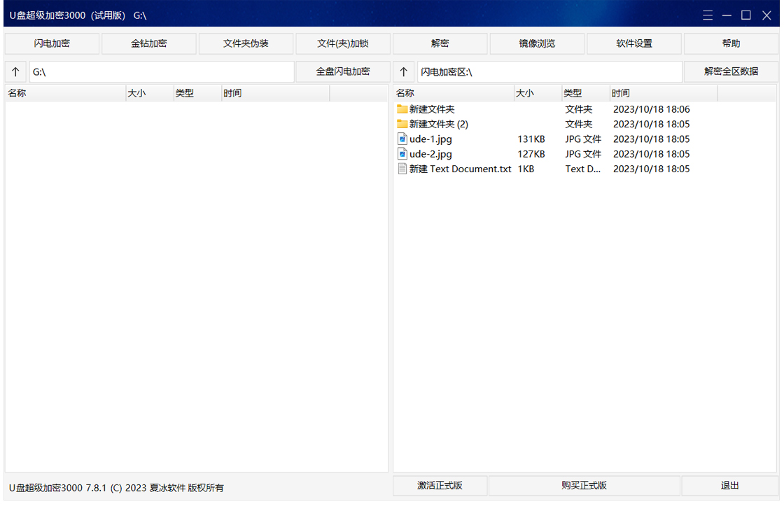The width and height of the screenshot is (784, 532).
Task: Click JPG 文件 type of ude-1.jpg
Action: pos(583,139)
